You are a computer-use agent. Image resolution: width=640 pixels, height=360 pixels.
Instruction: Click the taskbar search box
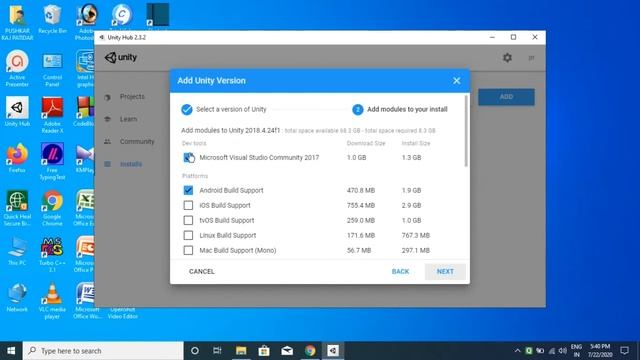tap(103, 351)
